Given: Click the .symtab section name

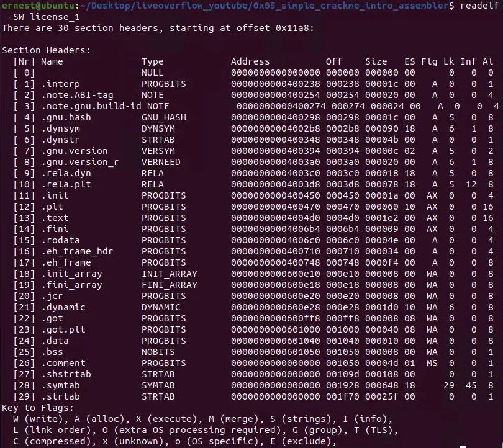Looking at the screenshot, I should click(60, 385).
